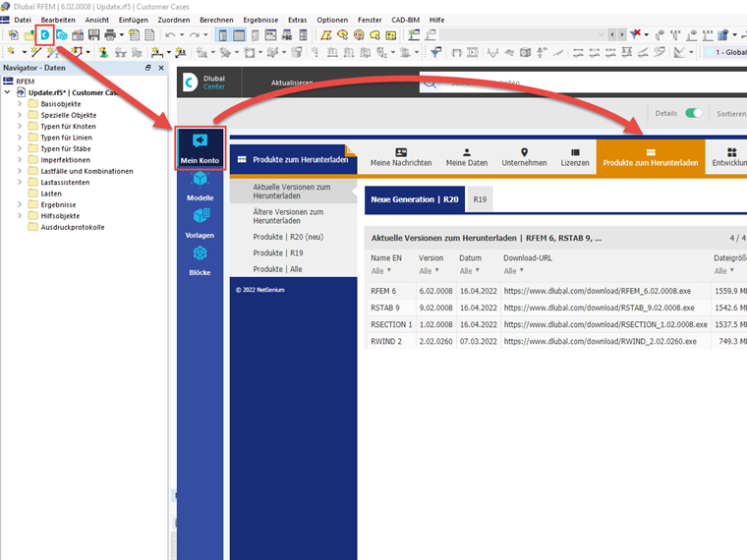Click the Undo arrow icon
Viewport: 747px width, 560px height.
pyautogui.click(x=170, y=34)
